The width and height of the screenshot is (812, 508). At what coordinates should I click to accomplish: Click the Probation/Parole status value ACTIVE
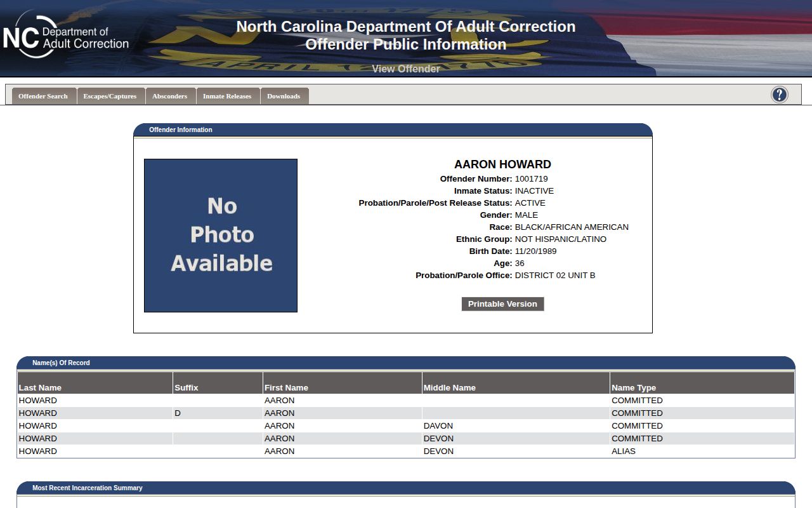530,203
